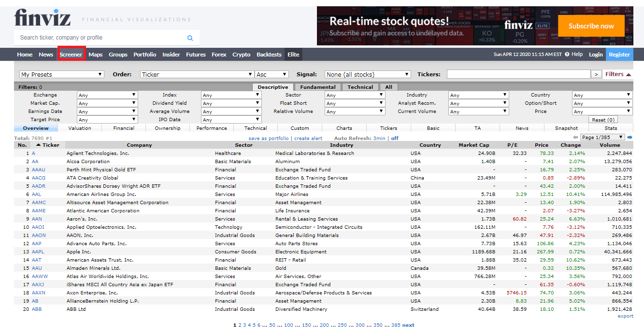Open the Sector filter dropdown
This screenshot has width=644, height=334.
point(355,95)
